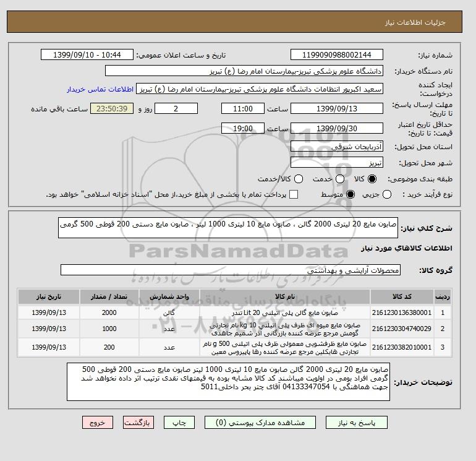The height and width of the screenshot is (461, 476).
Task: Click the delivery city تبریز field
Action: pos(337,162)
